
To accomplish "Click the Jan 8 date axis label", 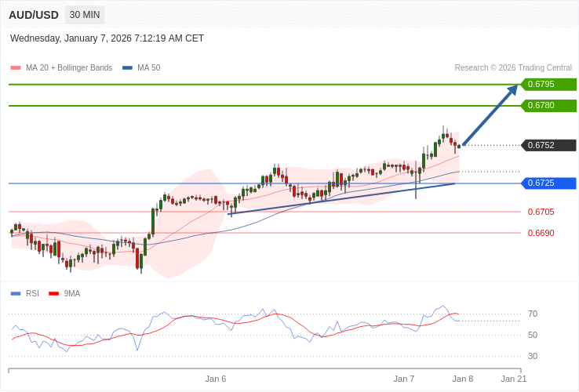I will pos(463,379).
